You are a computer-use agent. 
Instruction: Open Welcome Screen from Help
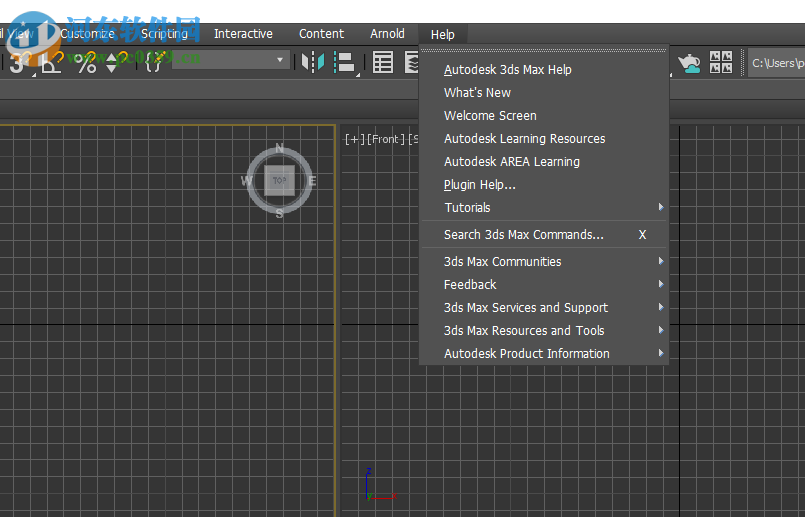[544, 116]
